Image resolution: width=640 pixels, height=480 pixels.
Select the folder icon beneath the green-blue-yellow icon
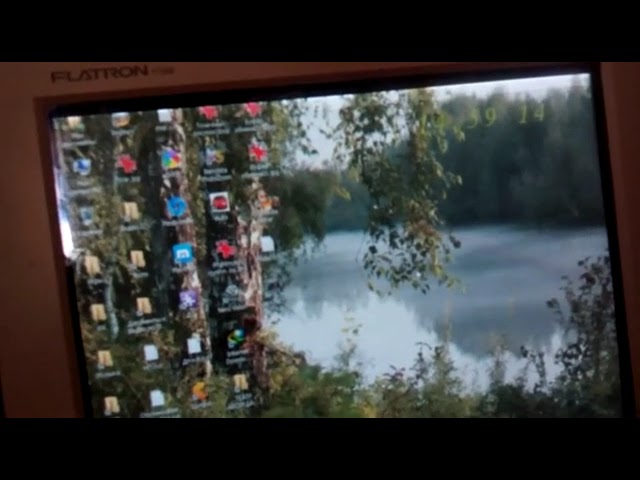click(x=241, y=383)
